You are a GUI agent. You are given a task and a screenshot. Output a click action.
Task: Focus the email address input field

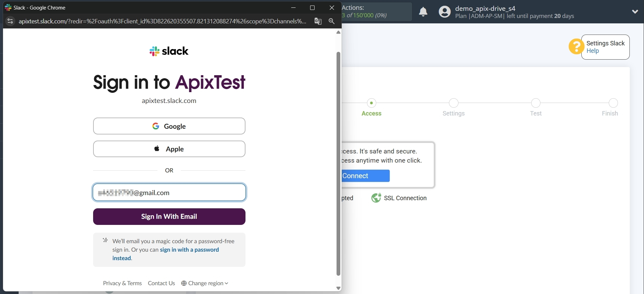pos(169,192)
